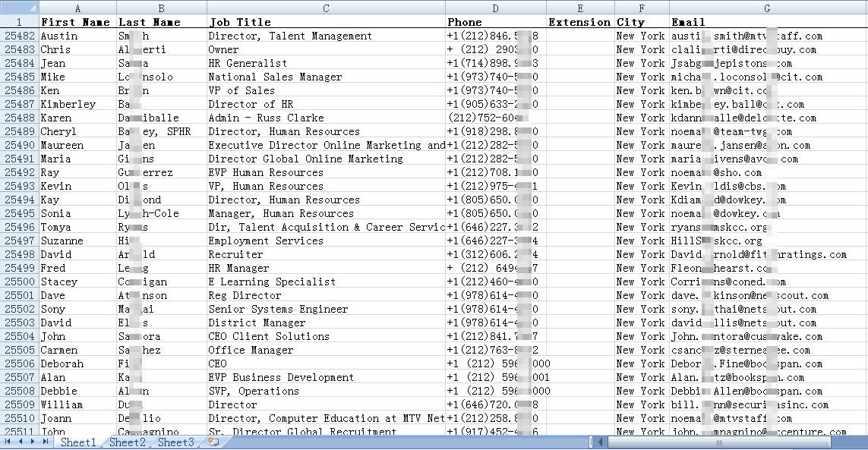This screenshot has width=868, height=450.
Task: Switch to the Sheet1 tab
Action: point(78,442)
